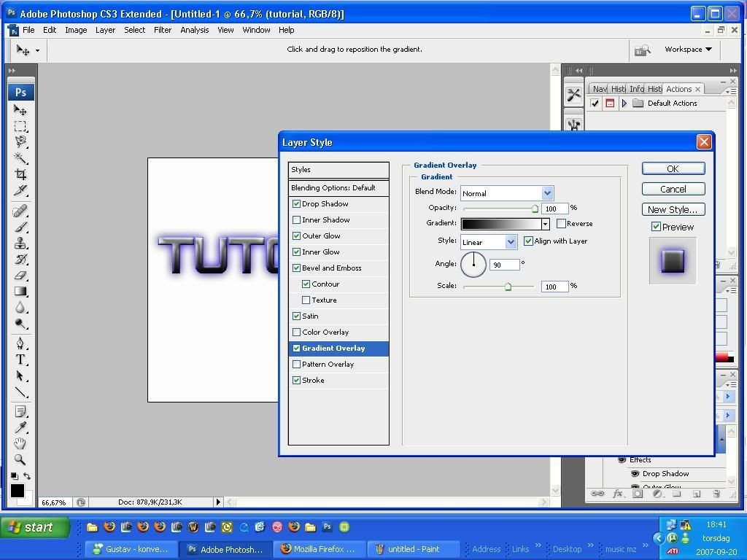The width and height of the screenshot is (747, 560).
Task: Select the History Brush tool
Action: click(20, 260)
